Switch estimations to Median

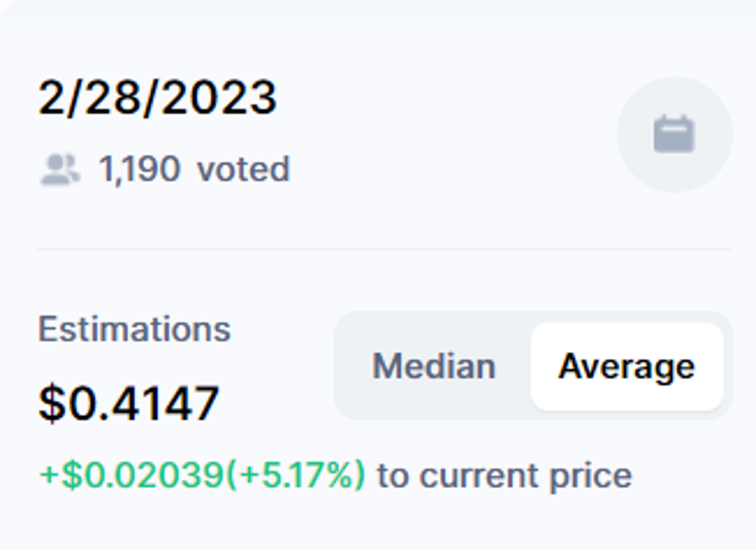pyautogui.click(x=433, y=367)
